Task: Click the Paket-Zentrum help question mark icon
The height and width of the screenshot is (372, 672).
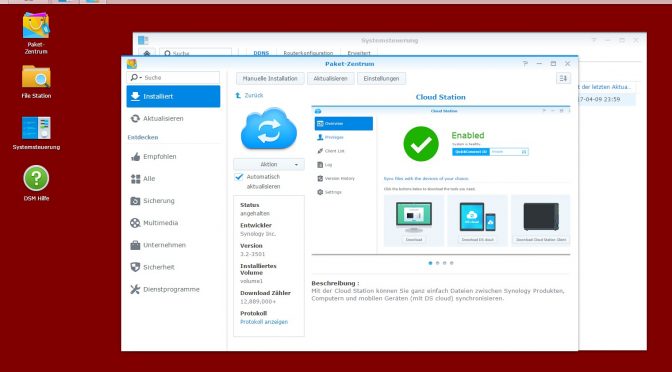Action: (525, 63)
